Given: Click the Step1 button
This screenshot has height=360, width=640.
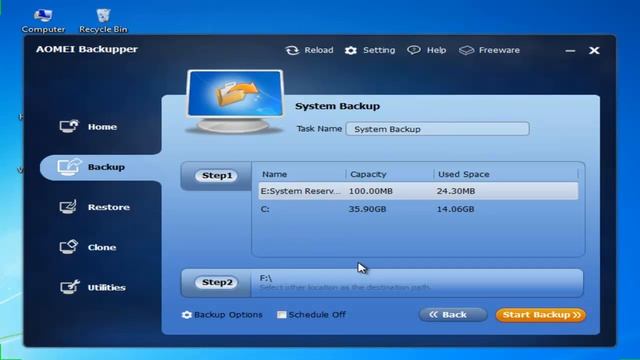Looking at the screenshot, I should click(x=217, y=176).
